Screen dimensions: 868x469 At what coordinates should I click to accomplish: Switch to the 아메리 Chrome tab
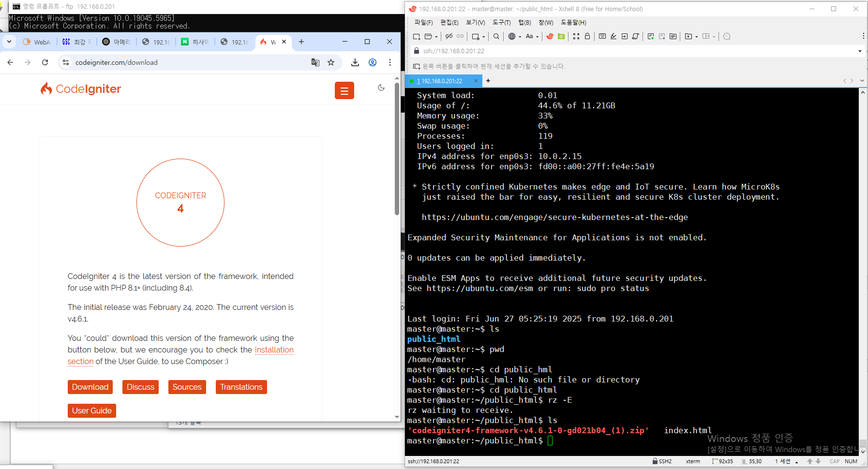coord(116,42)
